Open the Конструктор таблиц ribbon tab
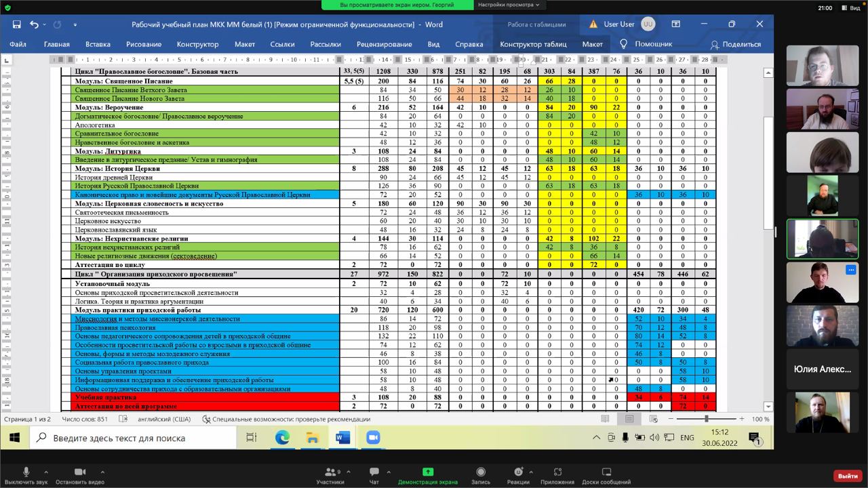 tap(533, 44)
